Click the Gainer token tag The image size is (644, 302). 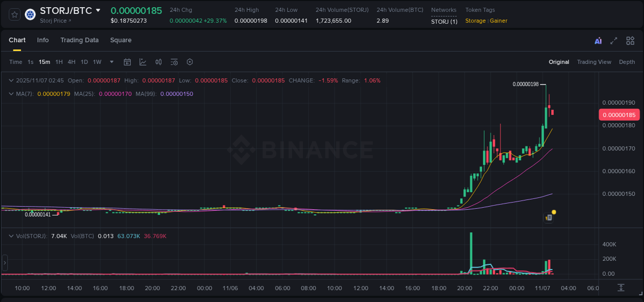(498, 21)
